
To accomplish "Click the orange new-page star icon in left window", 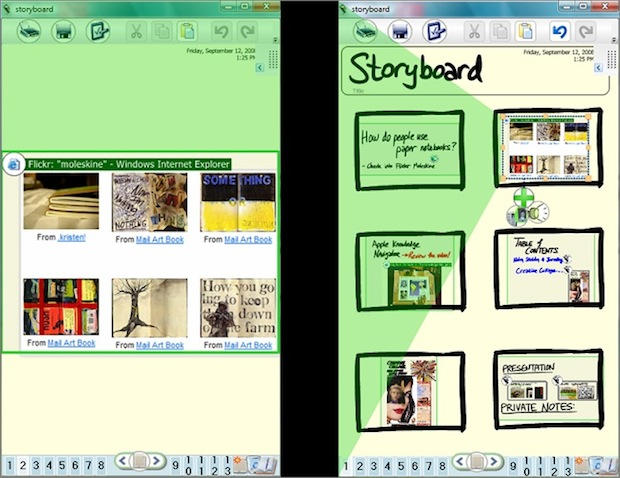I will point(238,463).
